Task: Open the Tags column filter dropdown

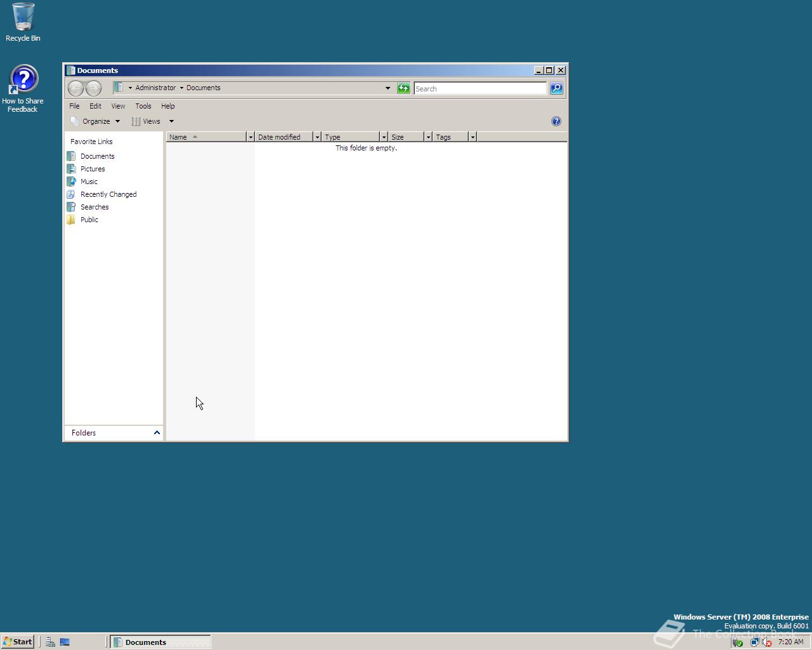Action: pyautogui.click(x=473, y=137)
